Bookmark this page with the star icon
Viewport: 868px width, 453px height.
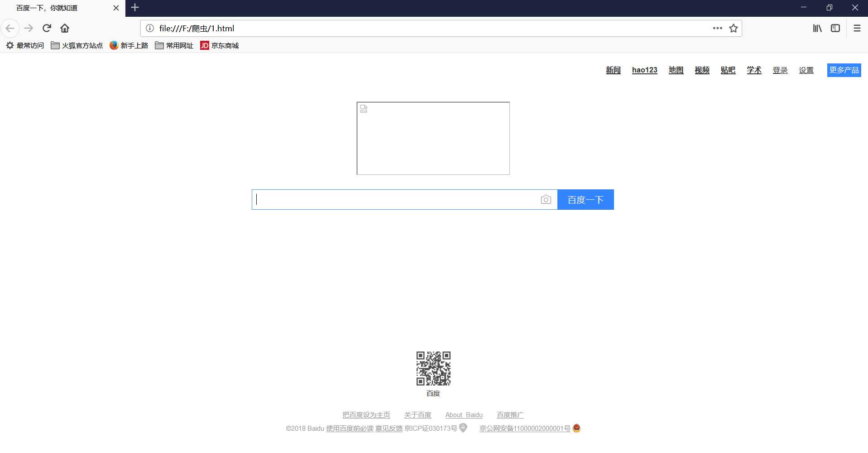point(733,28)
